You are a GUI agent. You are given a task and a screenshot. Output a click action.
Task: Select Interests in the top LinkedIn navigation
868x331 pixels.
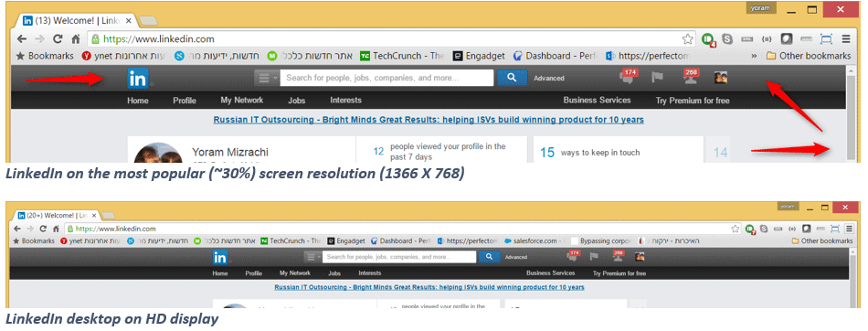(x=346, y=100)
